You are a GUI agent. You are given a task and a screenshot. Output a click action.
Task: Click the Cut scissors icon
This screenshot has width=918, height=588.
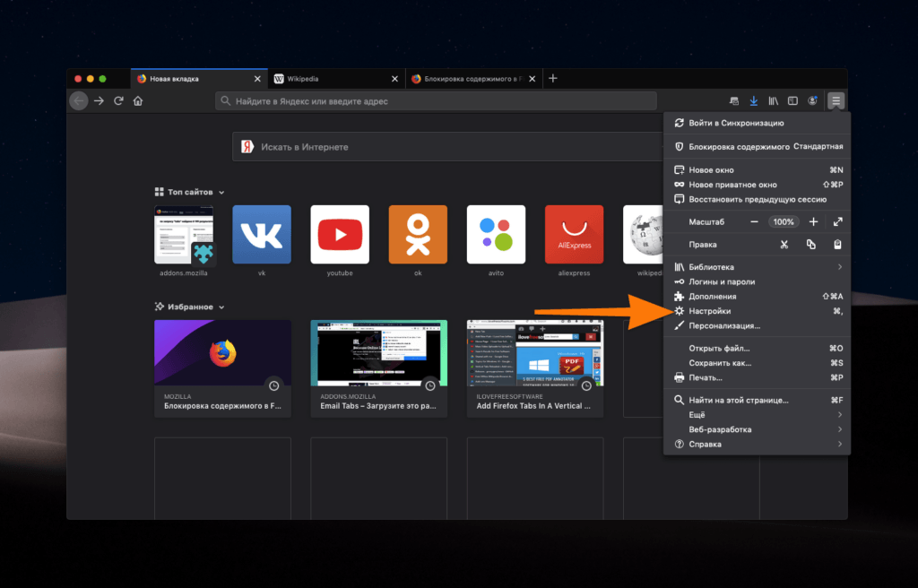[784, 244]
